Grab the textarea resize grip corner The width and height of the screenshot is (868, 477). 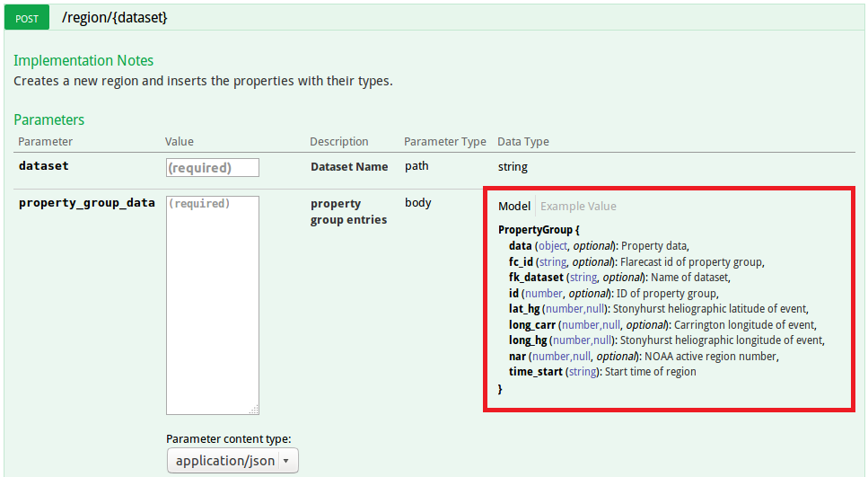coord(254,410)
